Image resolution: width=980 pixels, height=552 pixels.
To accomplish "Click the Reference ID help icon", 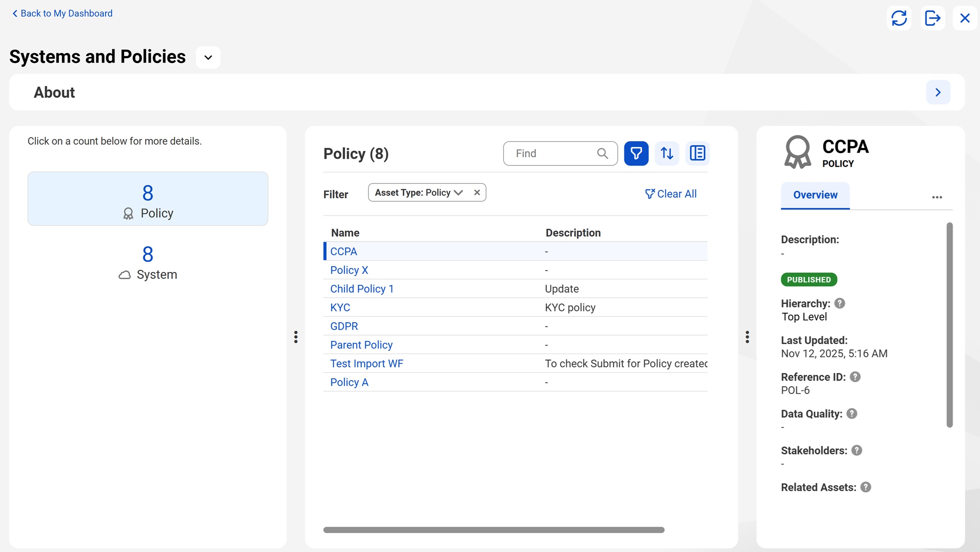I will [855, 377].
